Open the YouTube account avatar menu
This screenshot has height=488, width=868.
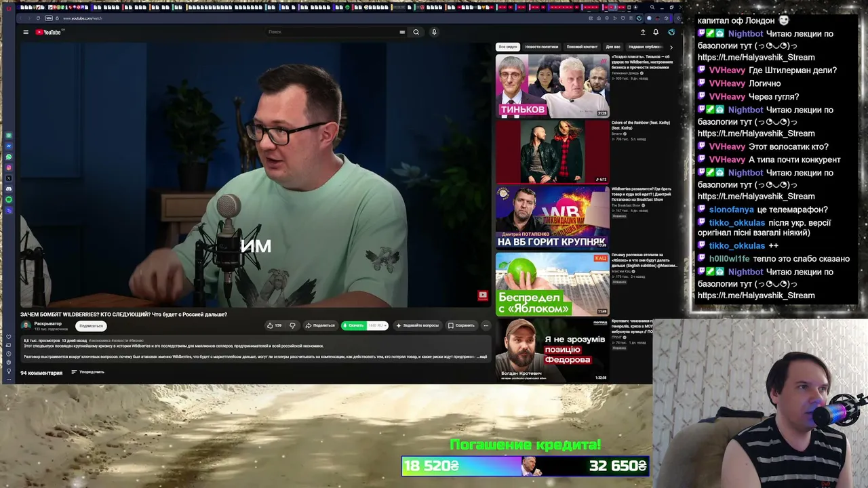(x=671, y=32)
